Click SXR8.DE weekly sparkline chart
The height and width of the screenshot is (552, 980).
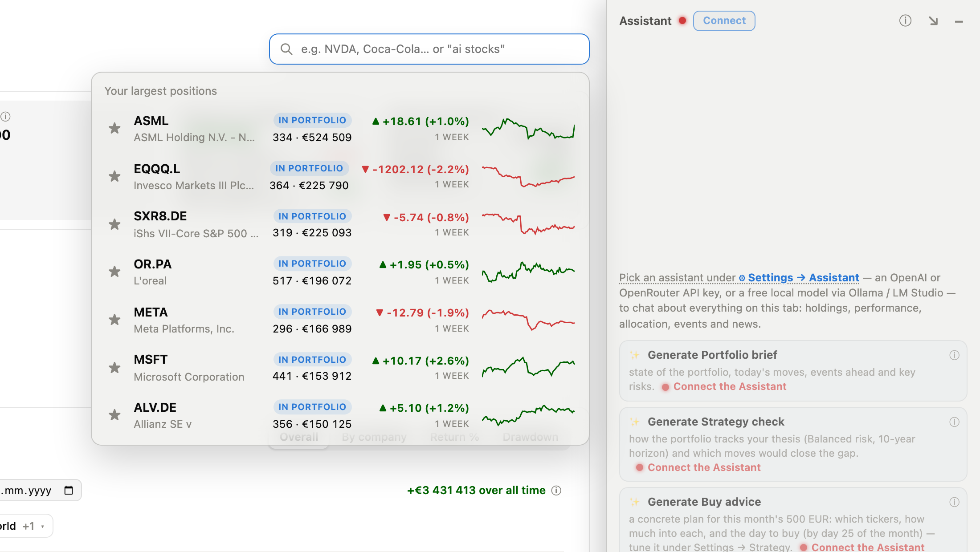coord(528,223)
